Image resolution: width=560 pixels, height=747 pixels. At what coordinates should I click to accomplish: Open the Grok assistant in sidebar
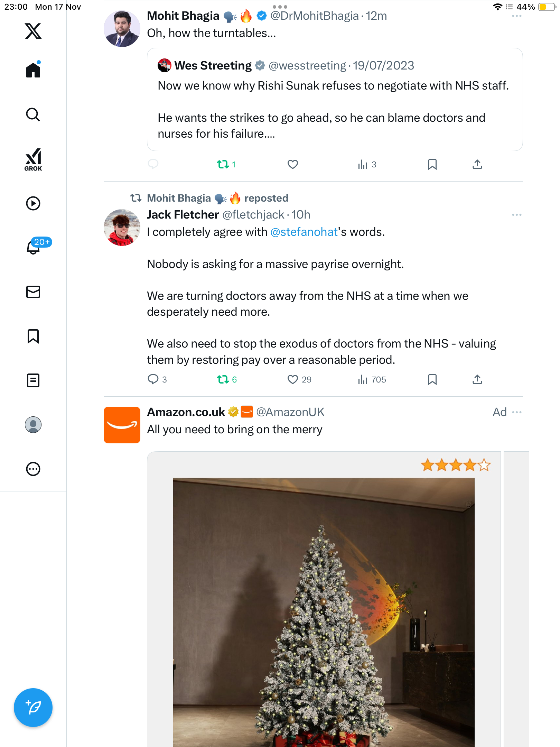(33, 159)
